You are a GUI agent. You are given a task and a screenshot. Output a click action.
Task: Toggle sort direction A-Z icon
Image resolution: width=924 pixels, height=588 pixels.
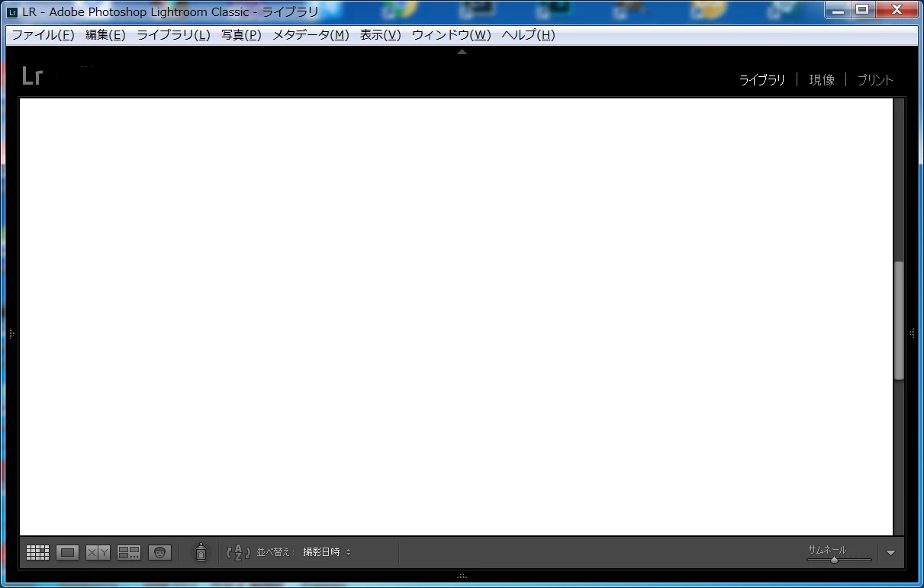pyautogui.click(x=239, y=552)
